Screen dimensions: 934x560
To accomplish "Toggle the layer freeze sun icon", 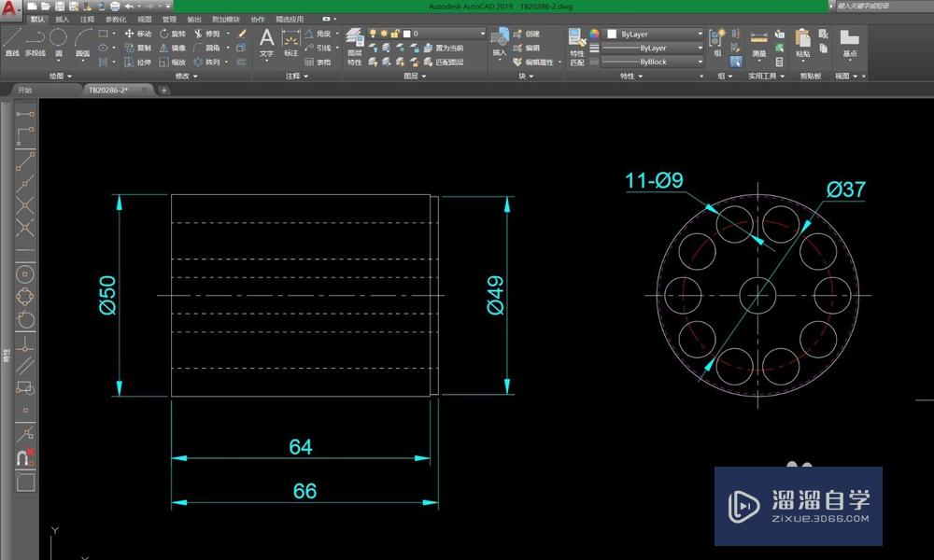I will [382, 31].
